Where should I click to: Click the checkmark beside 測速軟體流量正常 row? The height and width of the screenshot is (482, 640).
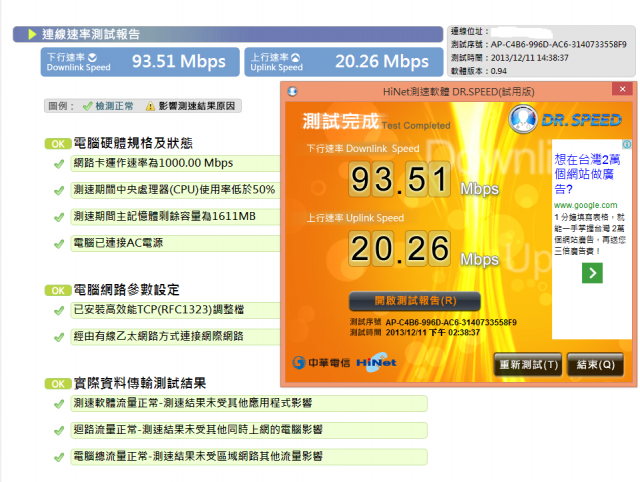pyautogui.click(x=59, y=404)
